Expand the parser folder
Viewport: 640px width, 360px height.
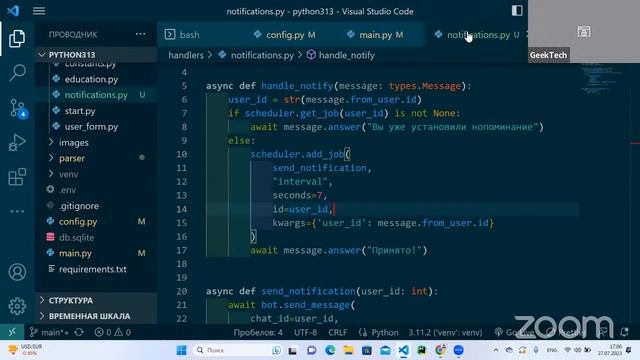click(96, 158)
